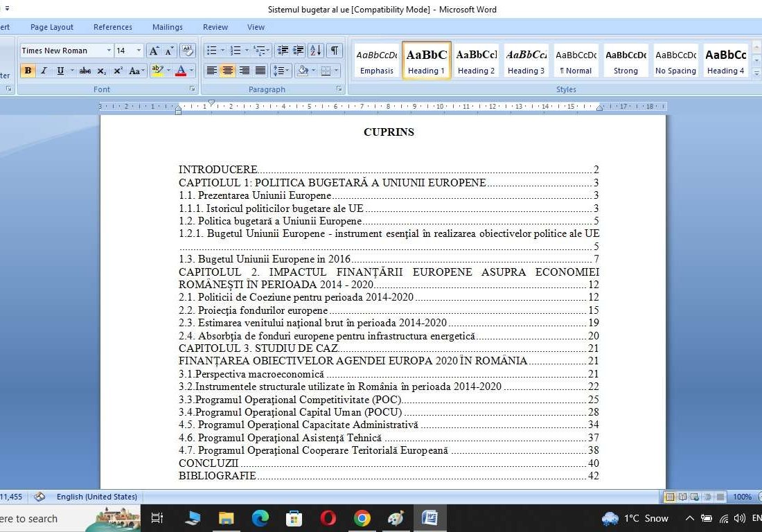Justify the paragraph text

(x=260, y=71)
